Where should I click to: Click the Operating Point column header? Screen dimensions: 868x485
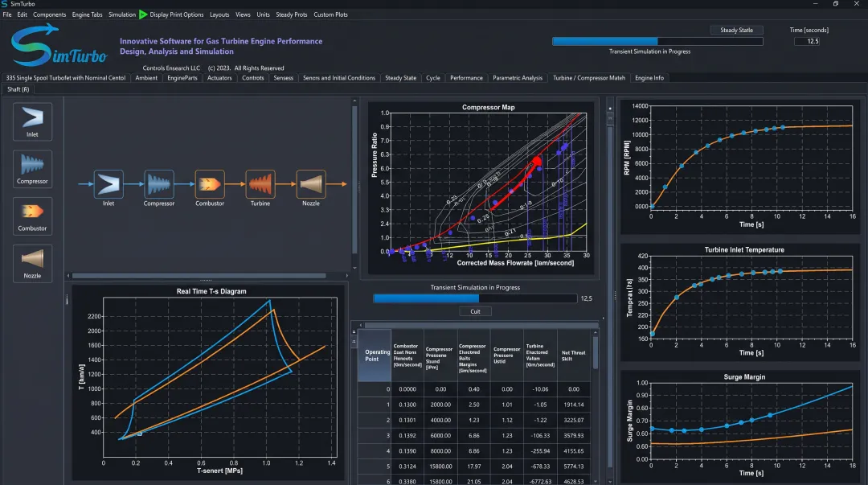(375, 356)
